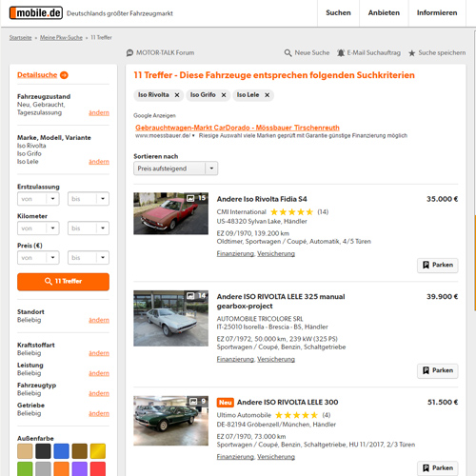Open the MOTOR-TALK Forum speech bubble icon
The image size is (476, 476).
pyautogui.click(x=129, y=52)
